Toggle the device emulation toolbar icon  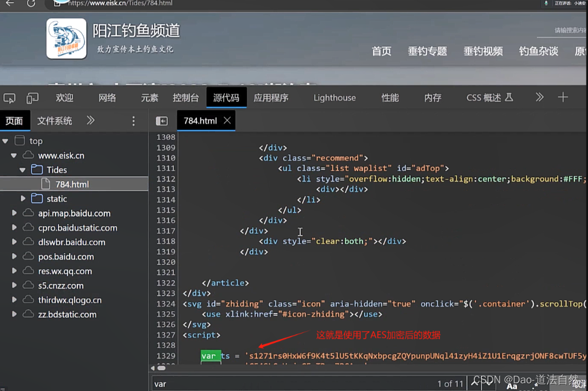tap(32, 98)
